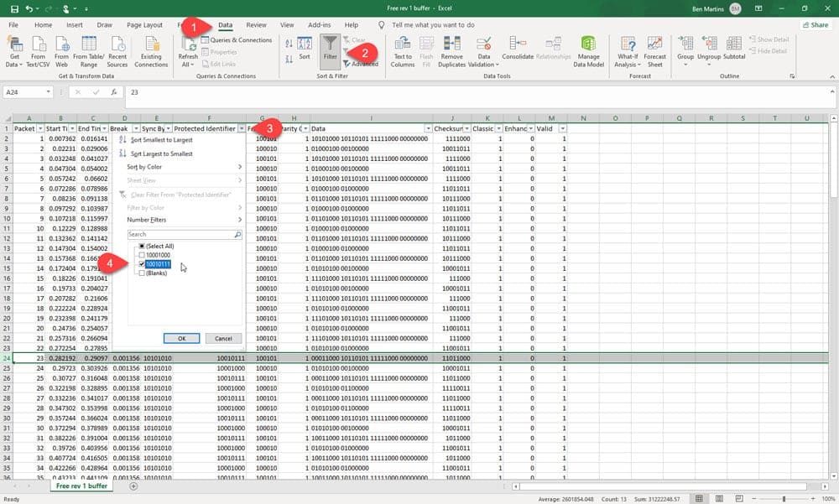
Task: Open Data column filter dropdown
Action: (428, 129)
